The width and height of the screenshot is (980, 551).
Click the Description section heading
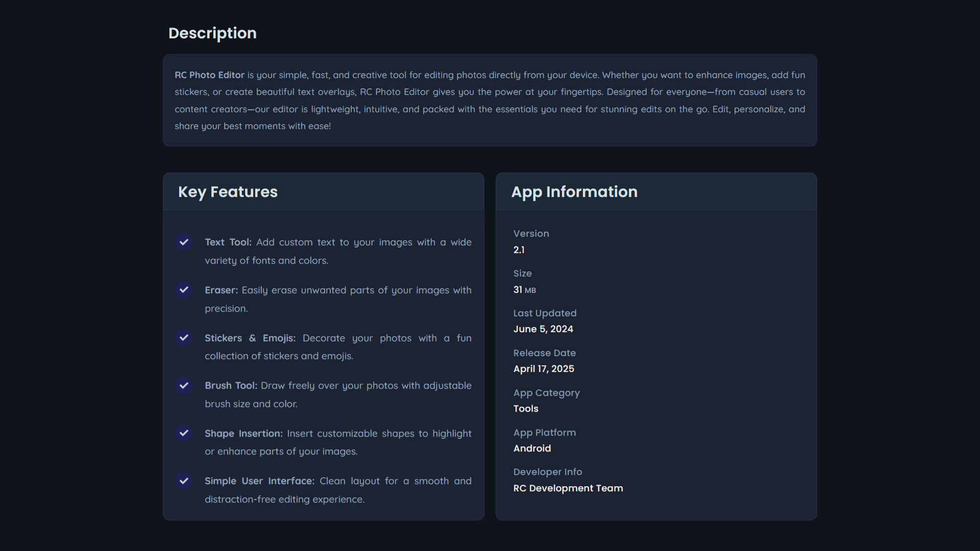212,33
